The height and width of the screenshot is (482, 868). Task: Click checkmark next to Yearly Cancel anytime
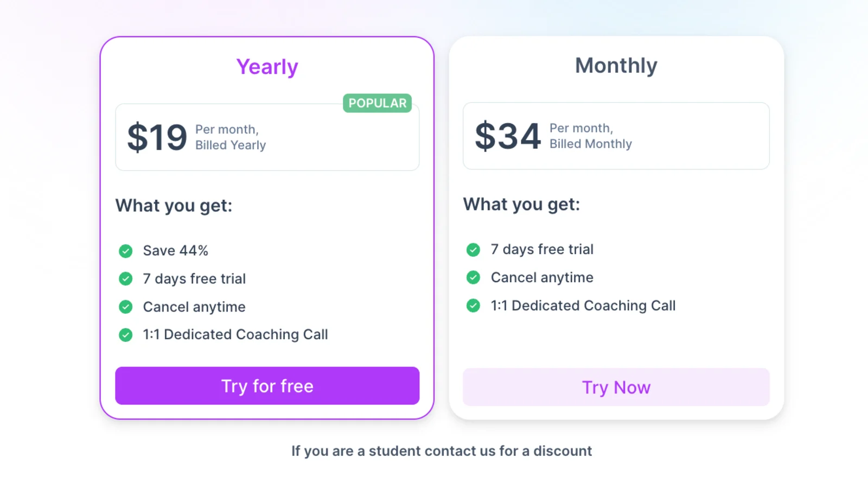point(125,307)
